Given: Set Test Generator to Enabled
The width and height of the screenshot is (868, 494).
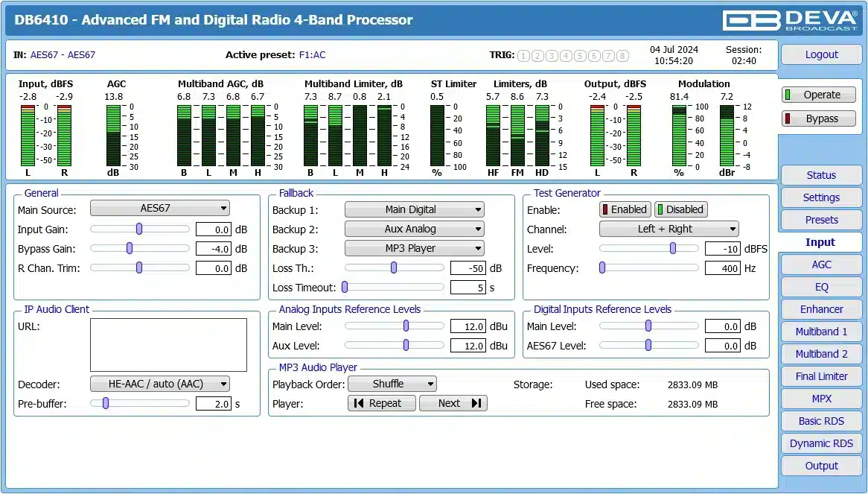Looking at the screenshot, I should point(625,209).
